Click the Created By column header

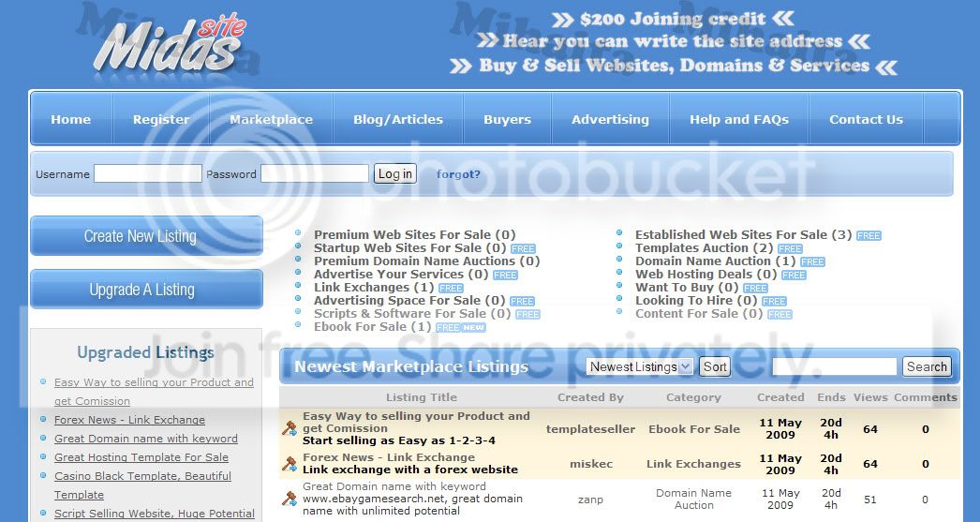(590, 397)
